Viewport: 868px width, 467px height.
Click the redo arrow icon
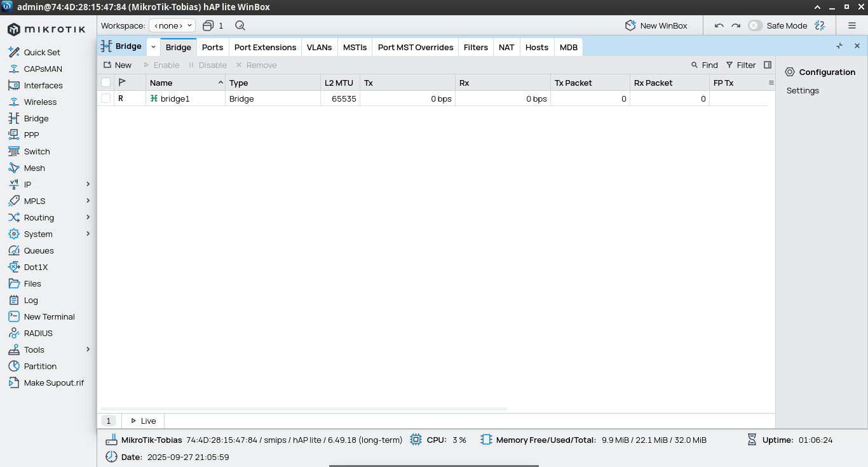coord(736,26)
